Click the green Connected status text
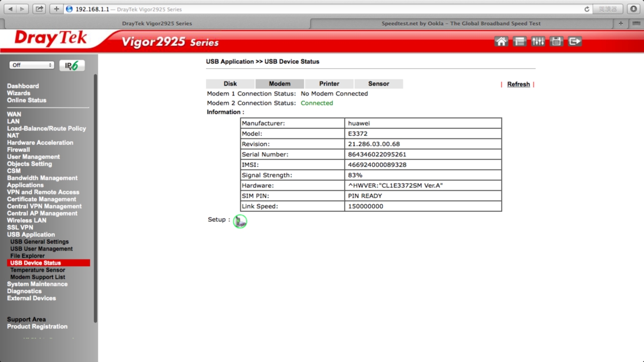644x362 pixels. (317, 103)
